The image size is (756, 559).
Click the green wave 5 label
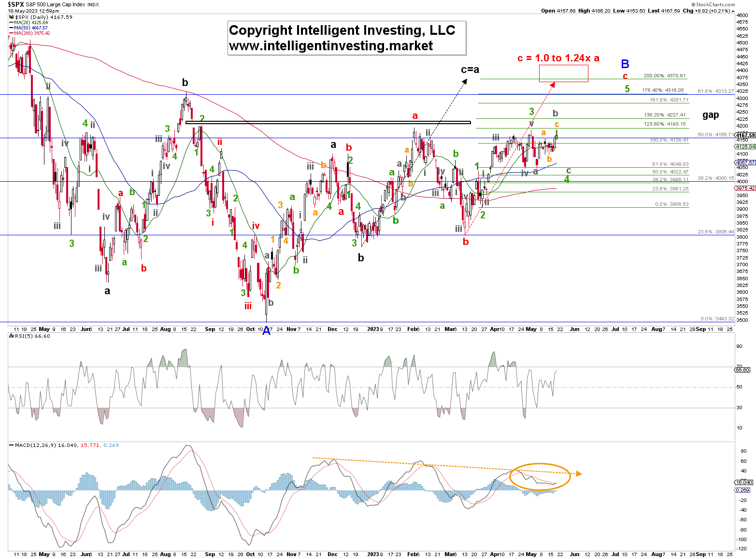(627, 89)
